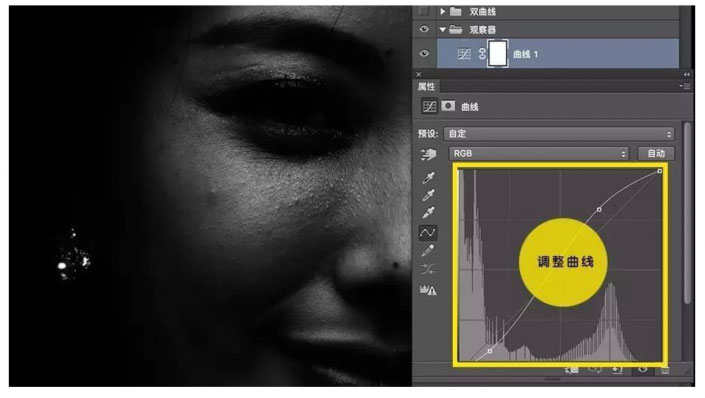Image resolution: width=705 pixels, height=398 pixels.
Task: Select the on-image targeted adjustment hand tool
Action: tap(428, 154)
